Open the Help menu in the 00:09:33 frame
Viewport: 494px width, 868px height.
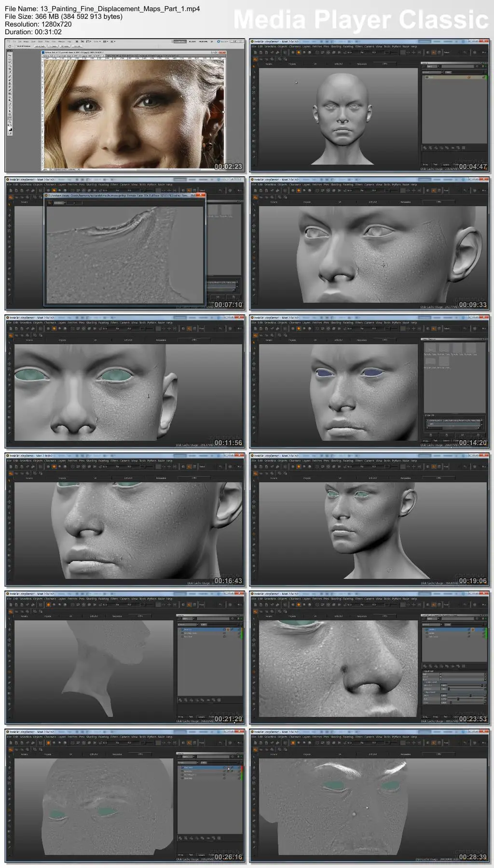[414, 184]
